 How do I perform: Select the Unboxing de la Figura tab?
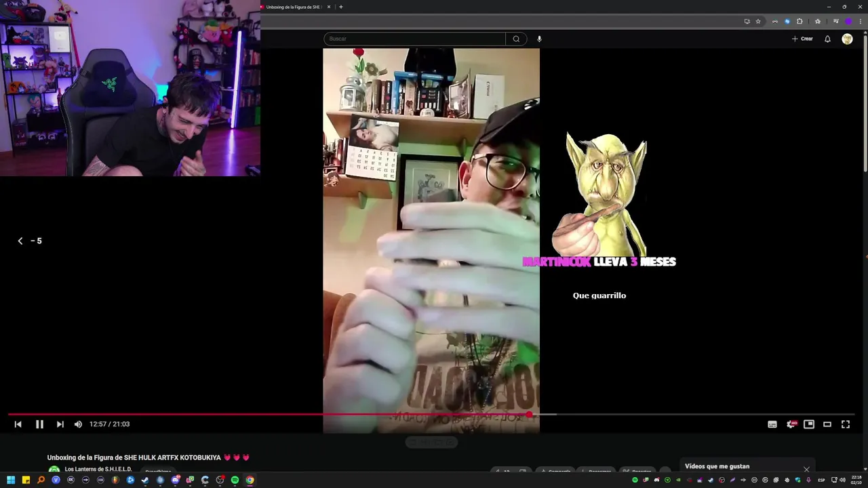(295, 7)
